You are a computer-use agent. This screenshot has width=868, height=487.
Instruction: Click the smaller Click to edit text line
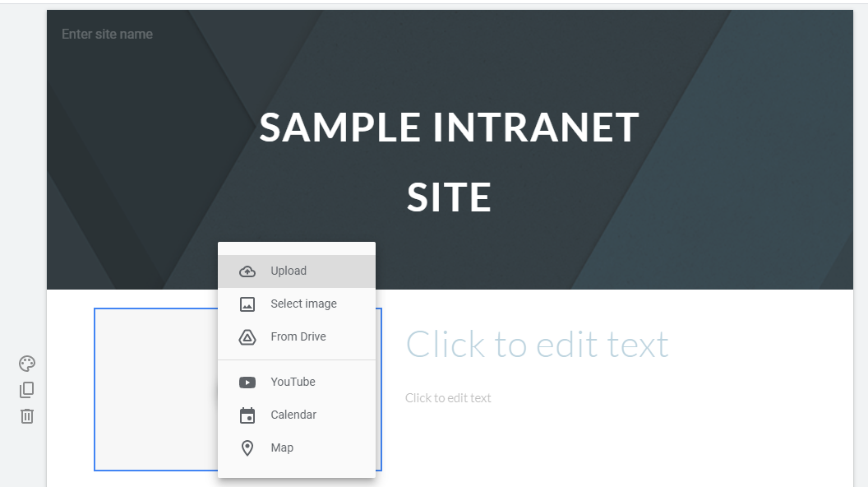click(448, 397)
